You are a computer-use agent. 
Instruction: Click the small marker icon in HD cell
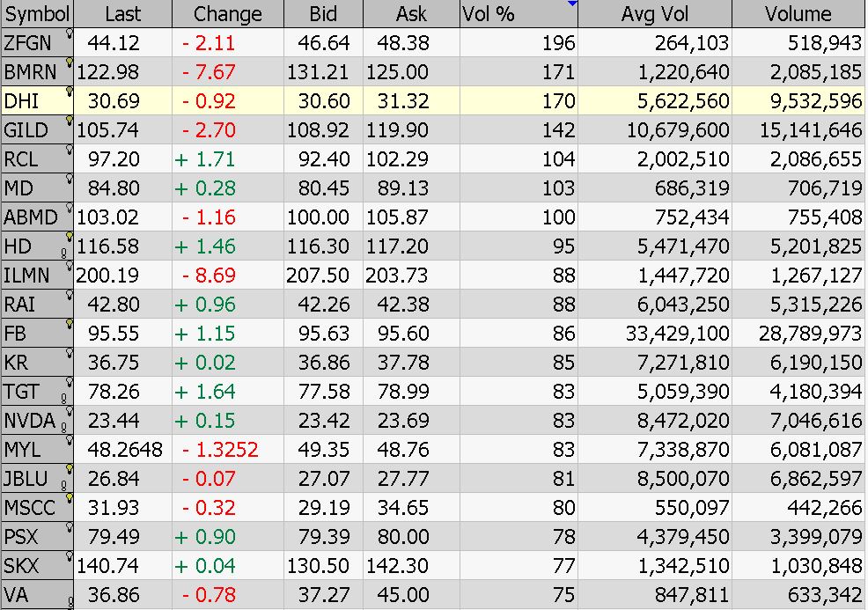(x=63, y=254)
